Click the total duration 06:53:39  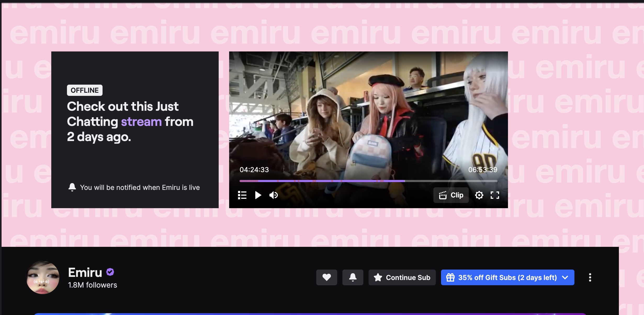[x=483, y=170]
